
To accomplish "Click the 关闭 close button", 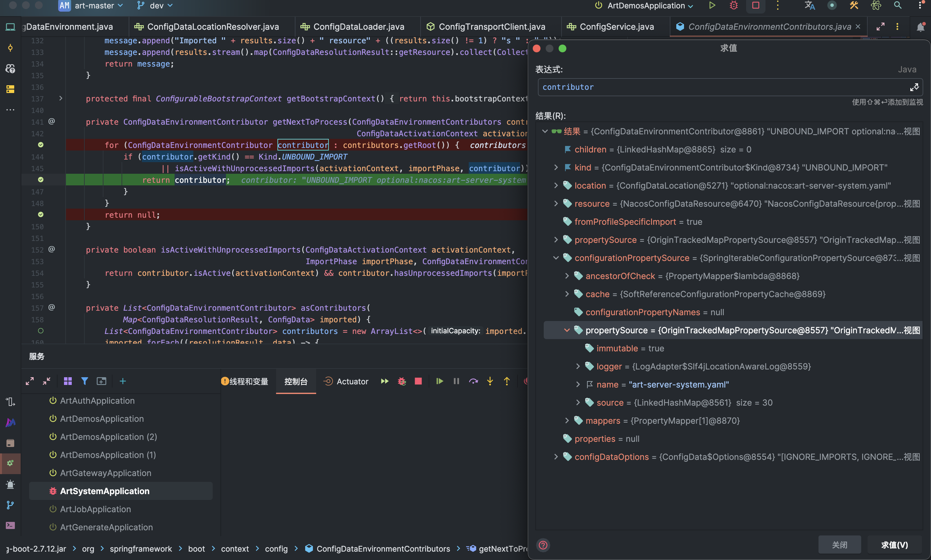I will click(x=839, y=545).
